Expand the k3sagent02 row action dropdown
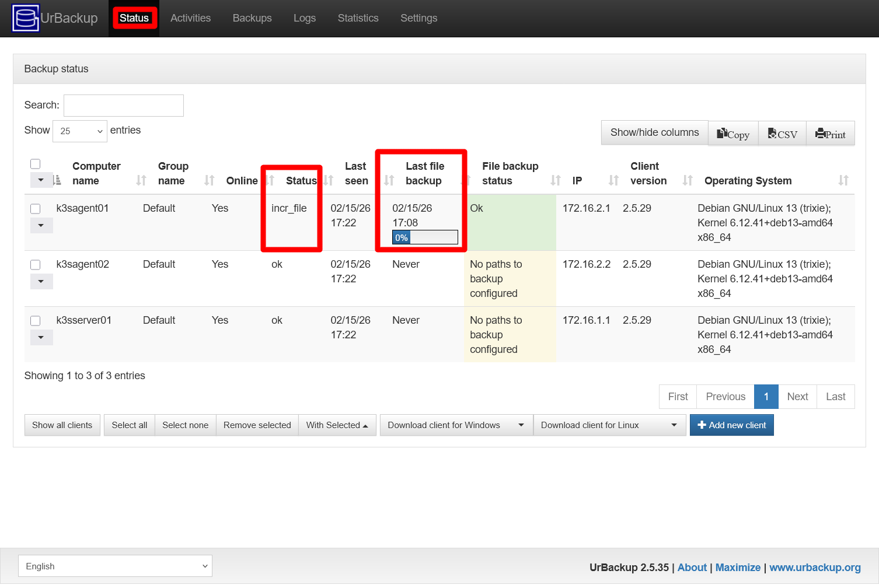The width and height of the screenshot is (879, 588). pyautogui.click(x=41, y=281)
